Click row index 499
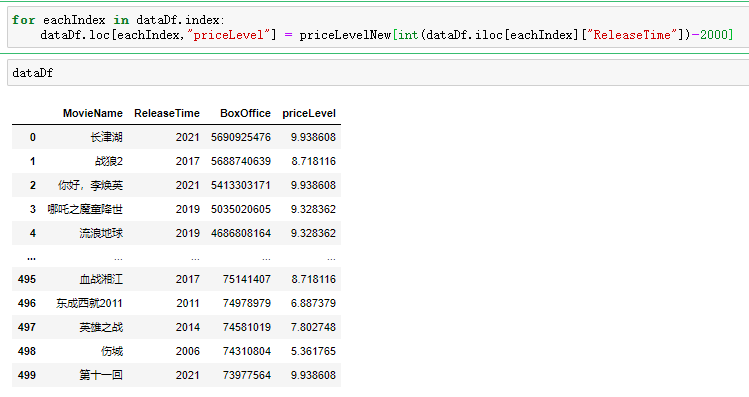The height and width of the screenshot is (397, 749). pyautogui.click(x=27, y=375)
